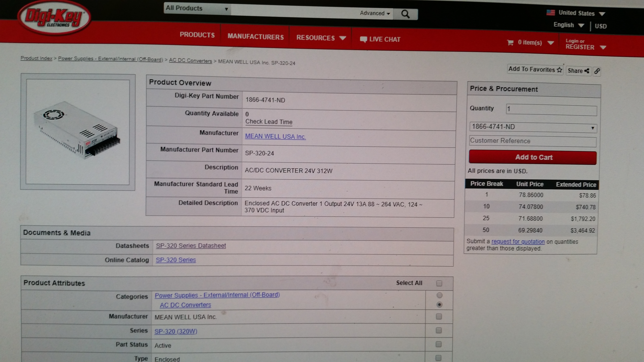Viewport: 644px width, 362px height.
Task: Click the 22 Weeks lead time value
Action: pos(258,188)
